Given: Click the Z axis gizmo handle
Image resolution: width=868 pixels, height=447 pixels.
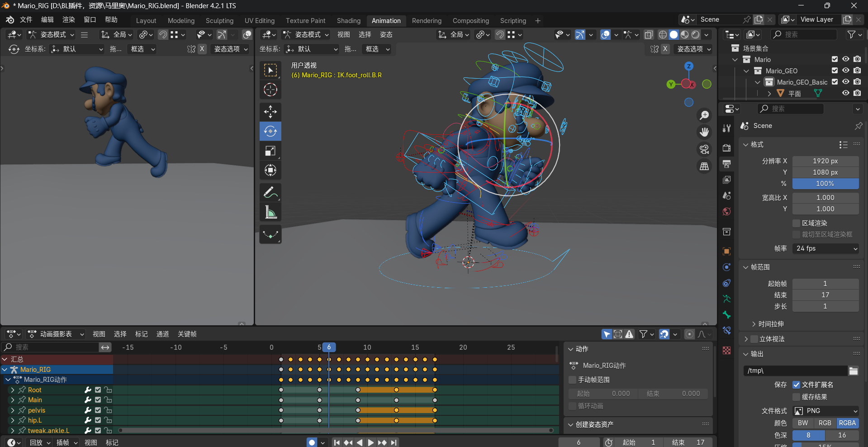Looking at the screenshot, I should [688, 66].
